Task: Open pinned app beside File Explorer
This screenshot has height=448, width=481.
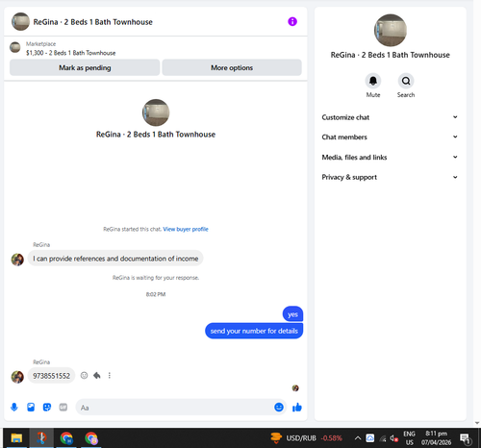Action: tap(41, 437)
